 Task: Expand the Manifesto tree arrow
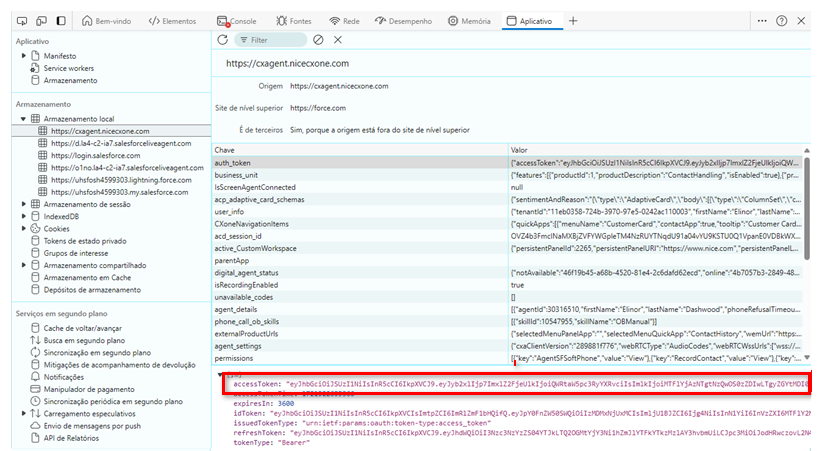click(x=24, y=56)
